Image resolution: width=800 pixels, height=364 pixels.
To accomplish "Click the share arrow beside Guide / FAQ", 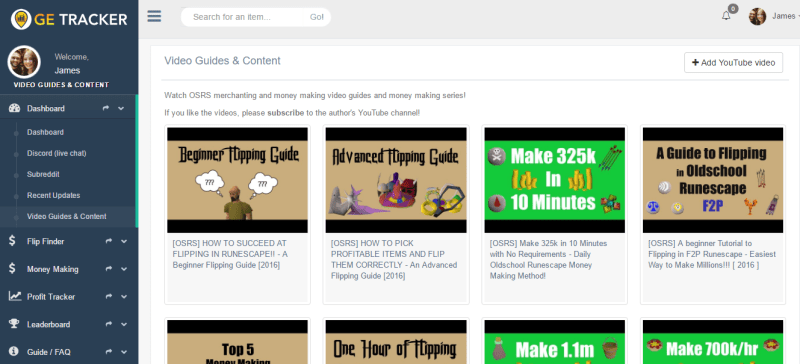I will point(109,352).
